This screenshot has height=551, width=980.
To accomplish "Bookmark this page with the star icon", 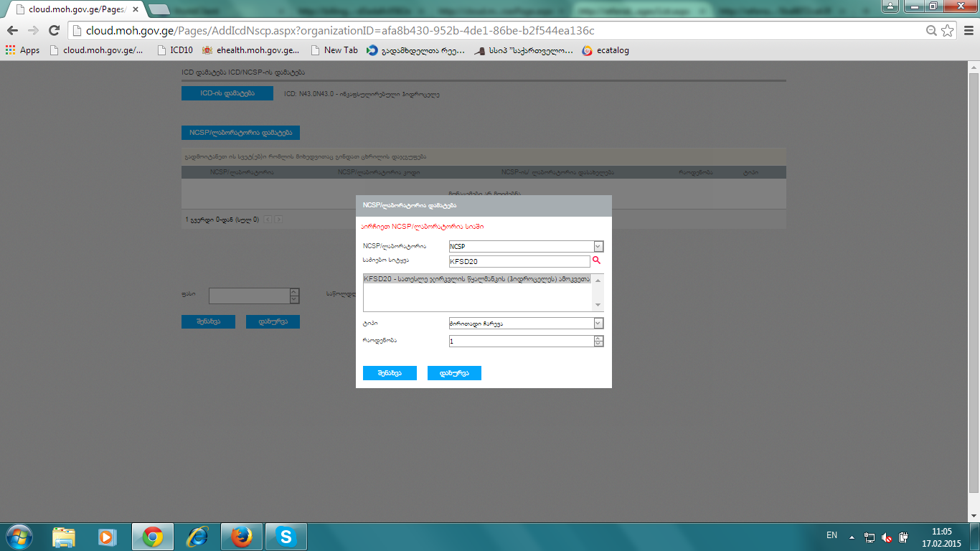I will (947, 31).
